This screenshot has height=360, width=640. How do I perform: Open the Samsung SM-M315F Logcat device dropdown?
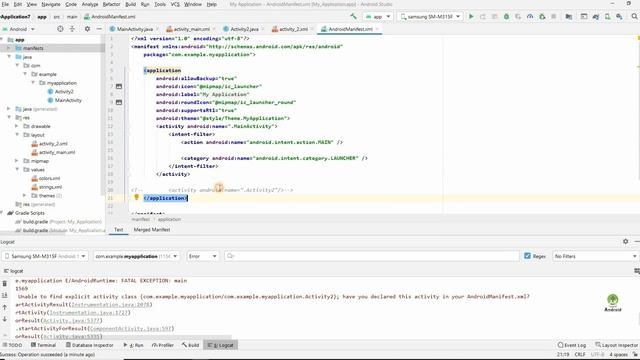click(45, 256)
